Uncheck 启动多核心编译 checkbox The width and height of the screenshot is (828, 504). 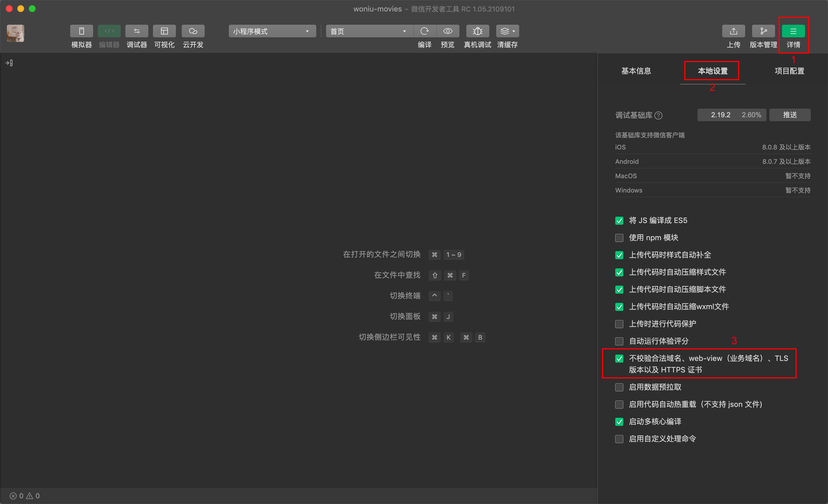point(619,422)
